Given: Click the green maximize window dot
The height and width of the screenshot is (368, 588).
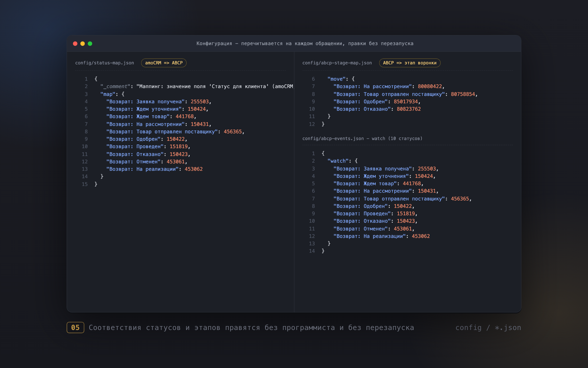Looking at the screenshot, I should [x=90, y=44].
